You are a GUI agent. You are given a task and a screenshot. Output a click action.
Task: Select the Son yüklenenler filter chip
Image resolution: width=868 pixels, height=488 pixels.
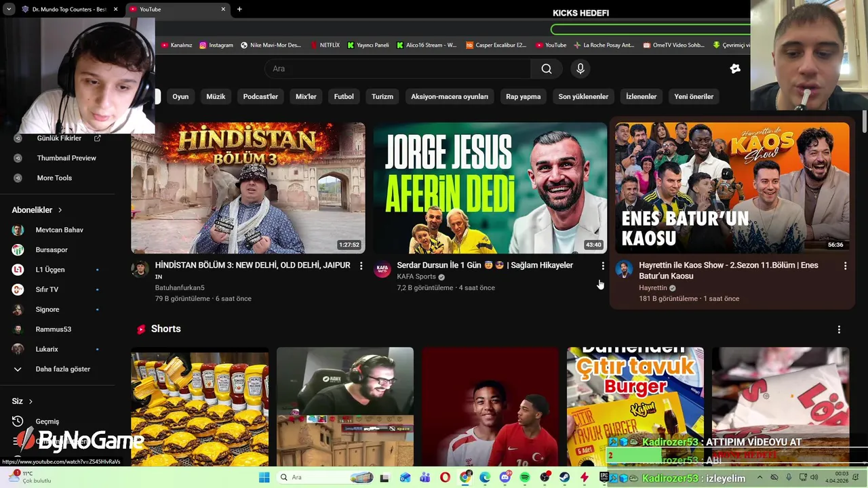click(583, 97)
